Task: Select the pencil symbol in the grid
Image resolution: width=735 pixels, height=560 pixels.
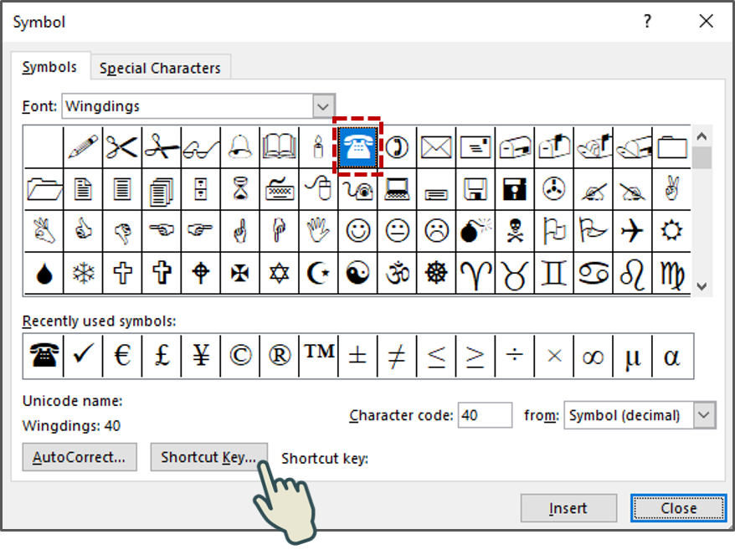Action: tap(83, 147)
